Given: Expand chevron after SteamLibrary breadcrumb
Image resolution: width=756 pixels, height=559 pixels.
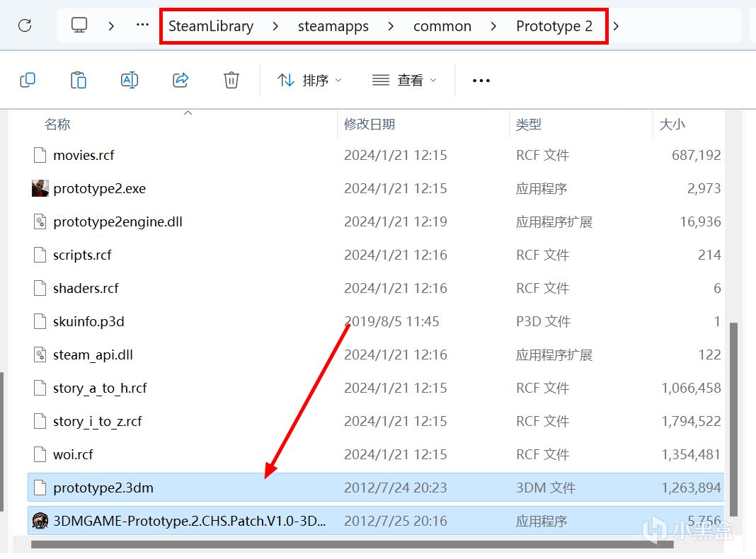Looking at the screenshot, I should 275,26.
